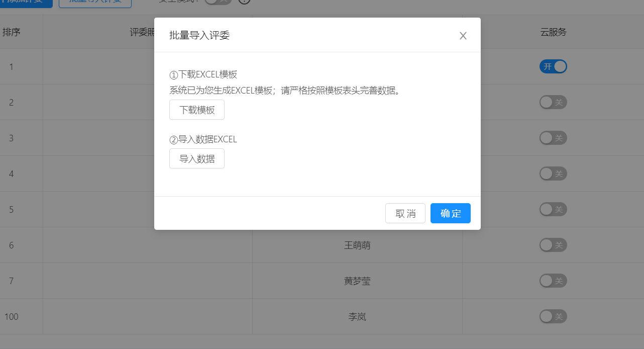Toggle 云服务 switch in 黄梦莹 row

553,281
